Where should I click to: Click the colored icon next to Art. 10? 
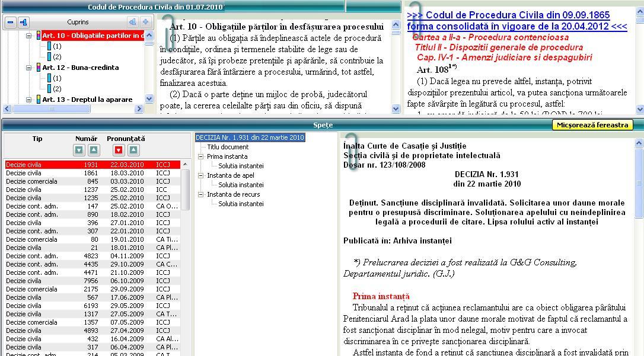pos(39,36)
